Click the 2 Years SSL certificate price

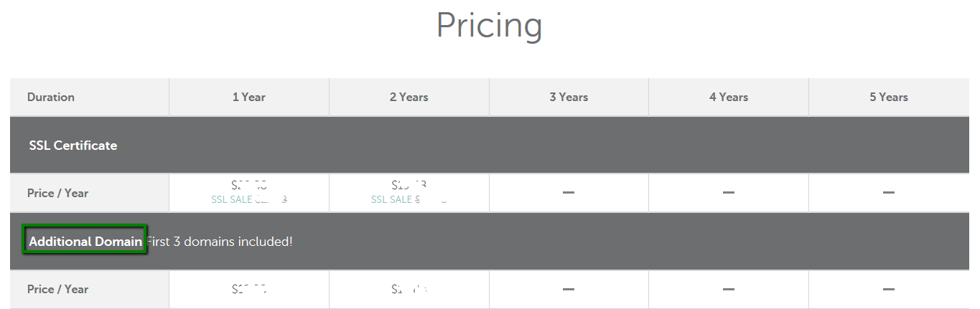409,185
